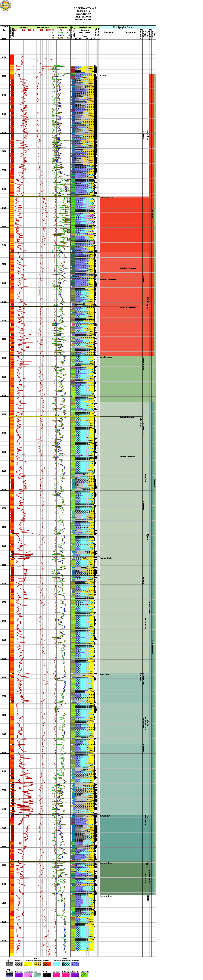Click the 'Litho-Density' track header

point(61,27)
